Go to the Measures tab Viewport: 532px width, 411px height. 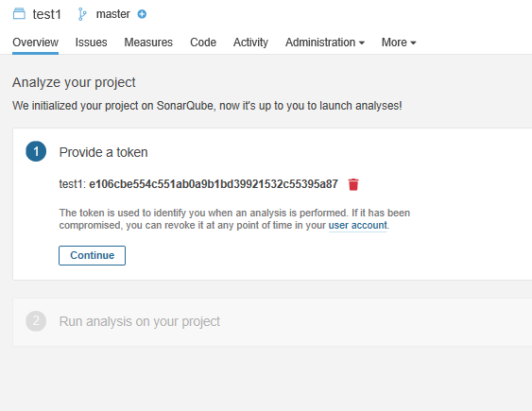click(x=148, y=43)
